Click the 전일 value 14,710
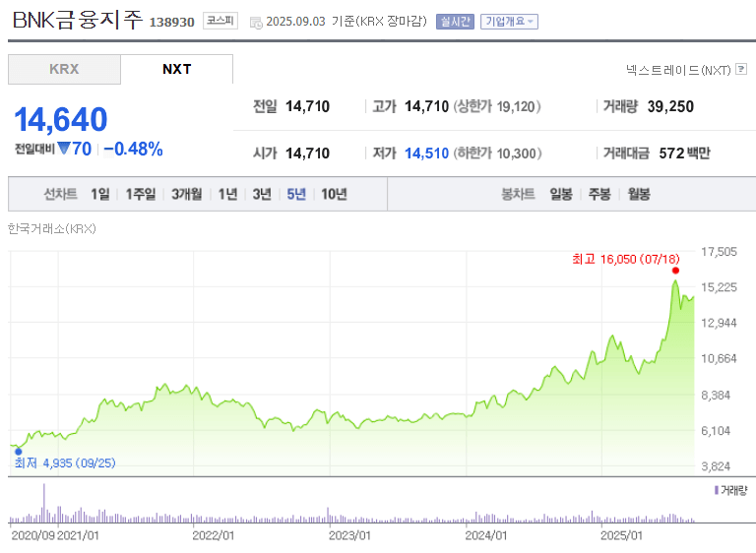The width and height of the screenshot is (756, 553). coord(307,106)
